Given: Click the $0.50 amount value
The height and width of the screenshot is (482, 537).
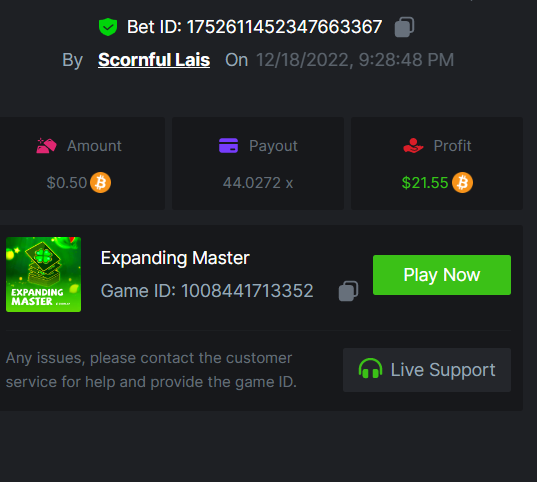Looking at the screenshot, I should click(x=67, y=183).
